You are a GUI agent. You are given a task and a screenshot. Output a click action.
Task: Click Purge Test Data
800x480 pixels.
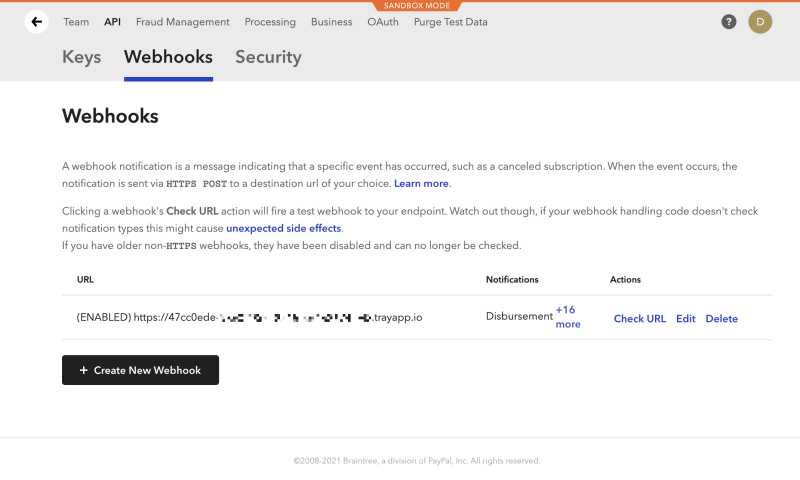(449, 22)
